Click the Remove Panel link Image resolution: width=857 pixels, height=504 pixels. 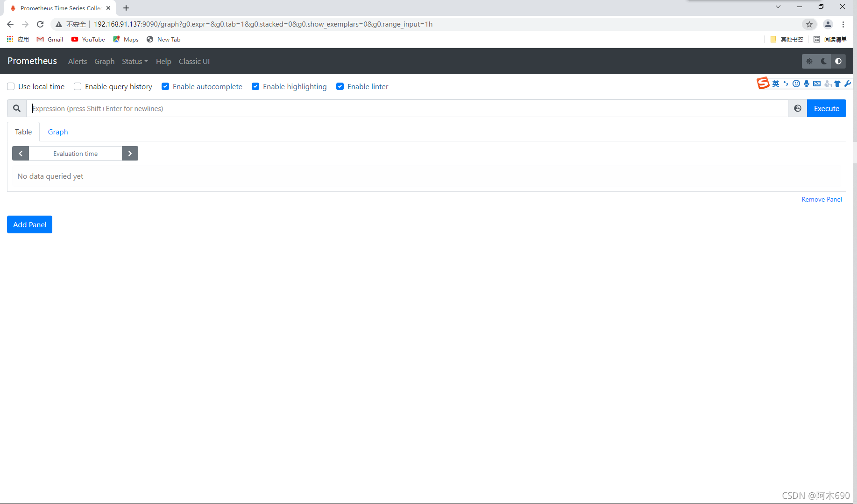822,199
